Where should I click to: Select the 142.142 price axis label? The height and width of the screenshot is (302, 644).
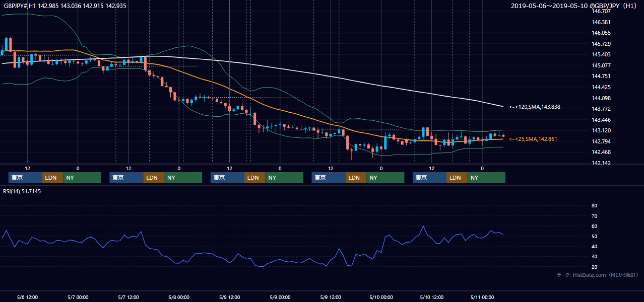click(x=601, y=163)
